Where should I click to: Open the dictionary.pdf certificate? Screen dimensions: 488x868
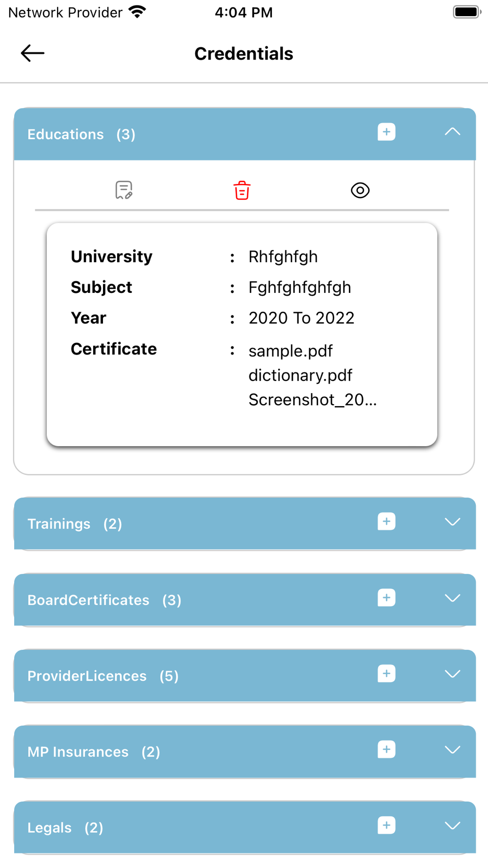tap(300, 375)
